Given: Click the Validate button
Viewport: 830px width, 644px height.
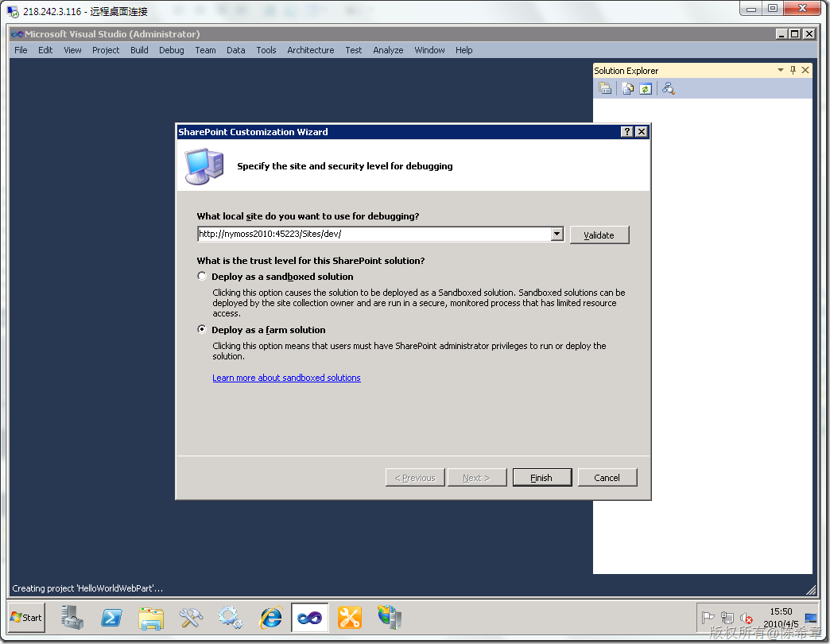Looking at the screenshot, I should [x=599, y=235].
